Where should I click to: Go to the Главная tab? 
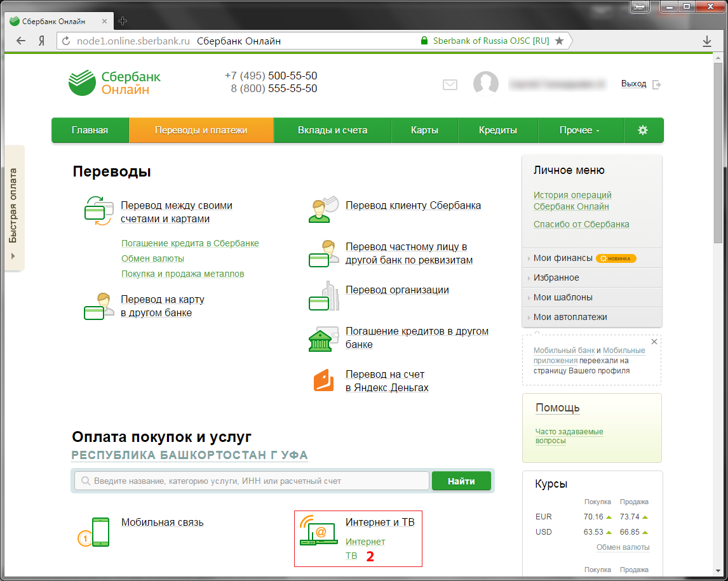click(x=90, y=130)
